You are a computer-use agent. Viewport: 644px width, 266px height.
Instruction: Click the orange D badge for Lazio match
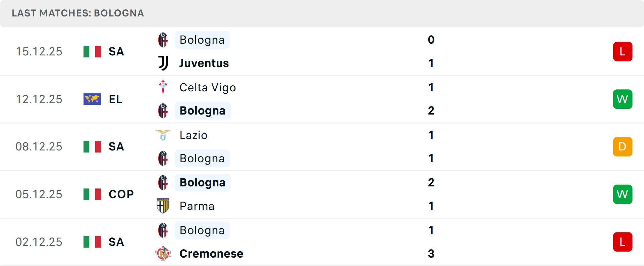tap(623, 147)
